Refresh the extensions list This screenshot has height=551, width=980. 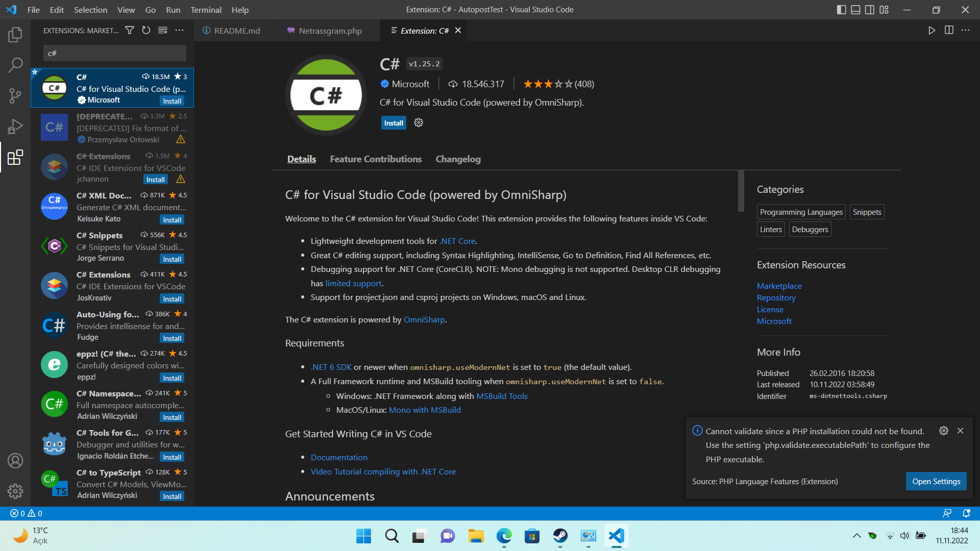(146, 31)
